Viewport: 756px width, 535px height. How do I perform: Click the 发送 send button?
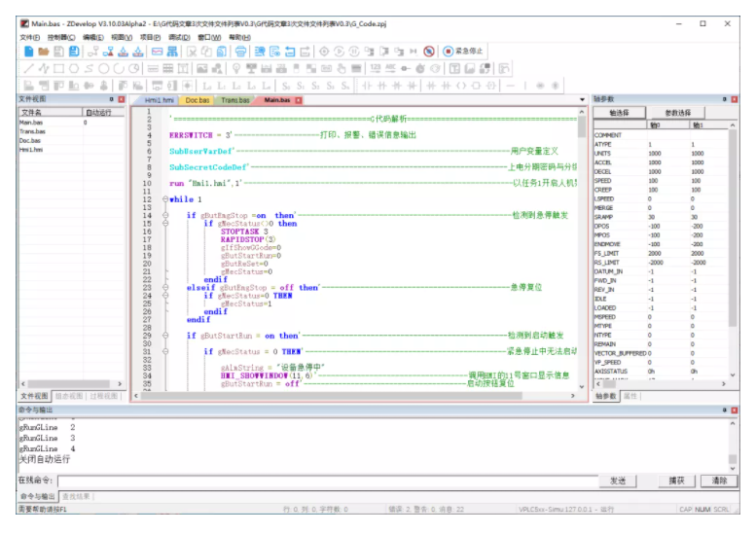point(618,481)
